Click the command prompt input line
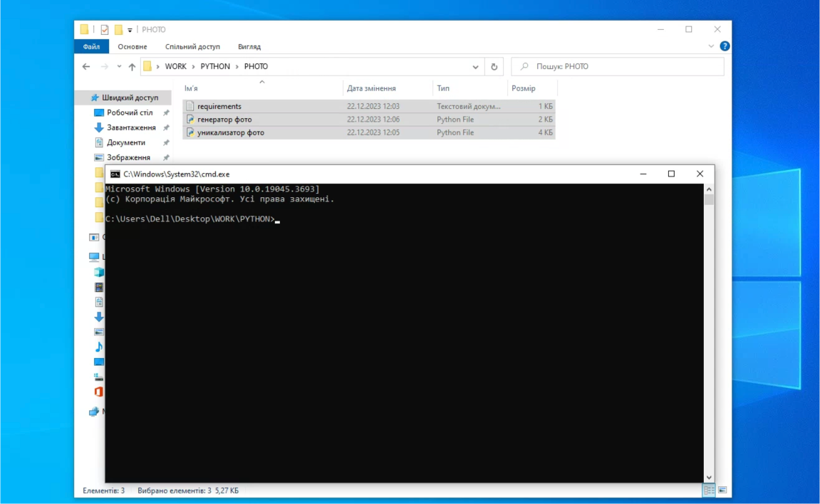 pos(192,219)
